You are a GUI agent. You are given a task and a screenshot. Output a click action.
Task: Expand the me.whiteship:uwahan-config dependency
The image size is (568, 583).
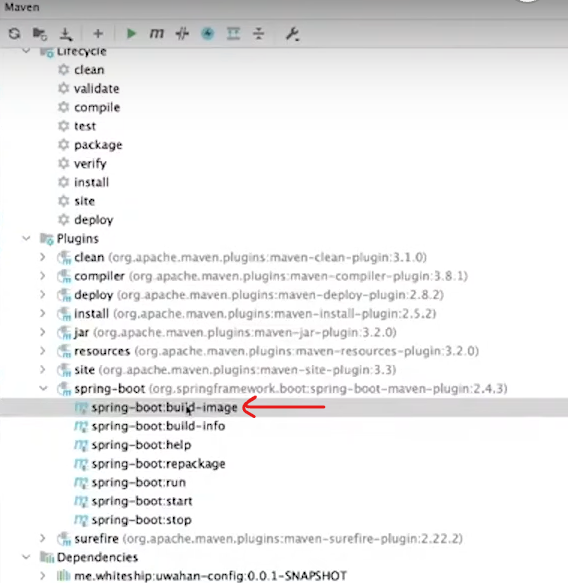point(43,576)
